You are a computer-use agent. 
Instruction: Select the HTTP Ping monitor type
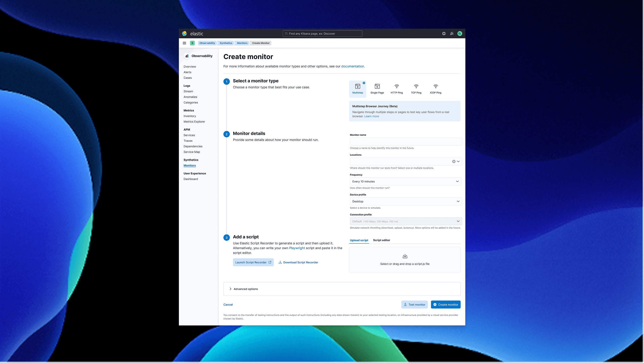pos(396,89)
